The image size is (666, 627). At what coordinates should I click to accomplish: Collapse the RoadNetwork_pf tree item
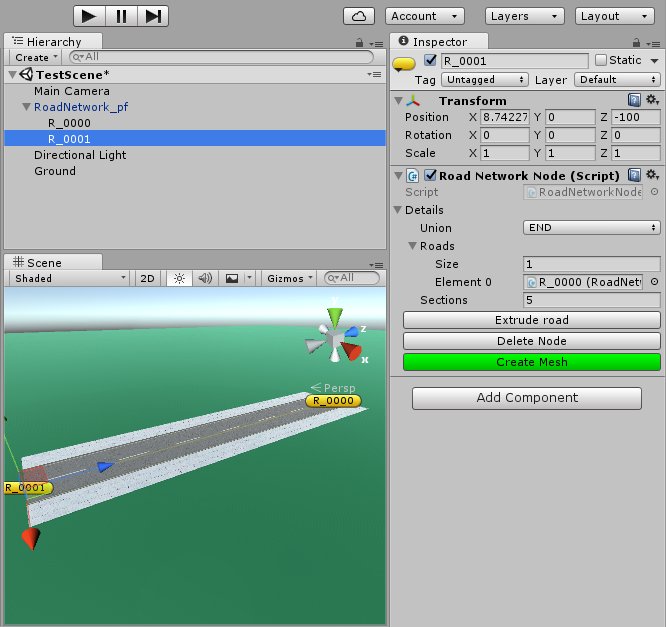point(27,107)
